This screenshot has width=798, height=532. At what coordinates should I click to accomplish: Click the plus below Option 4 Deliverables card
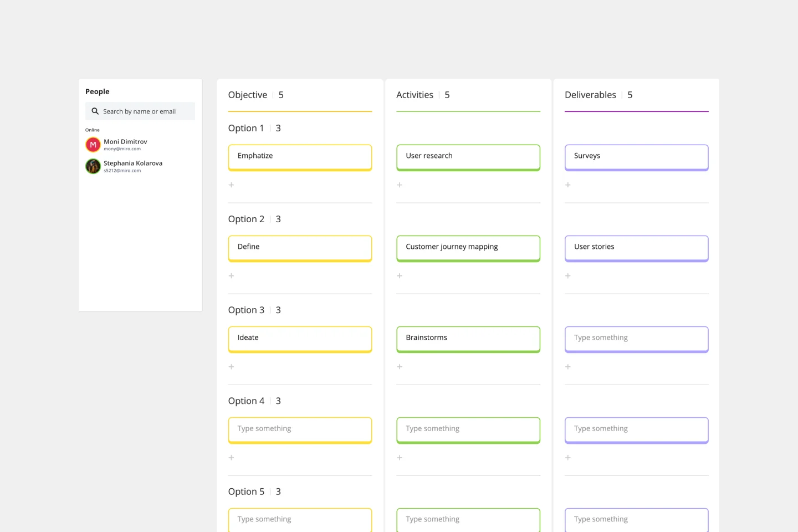pos(568,458)
